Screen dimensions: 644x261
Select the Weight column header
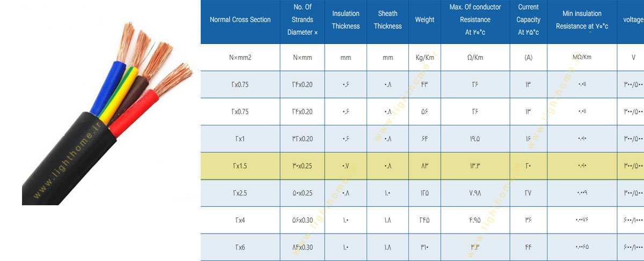point(425,20)
